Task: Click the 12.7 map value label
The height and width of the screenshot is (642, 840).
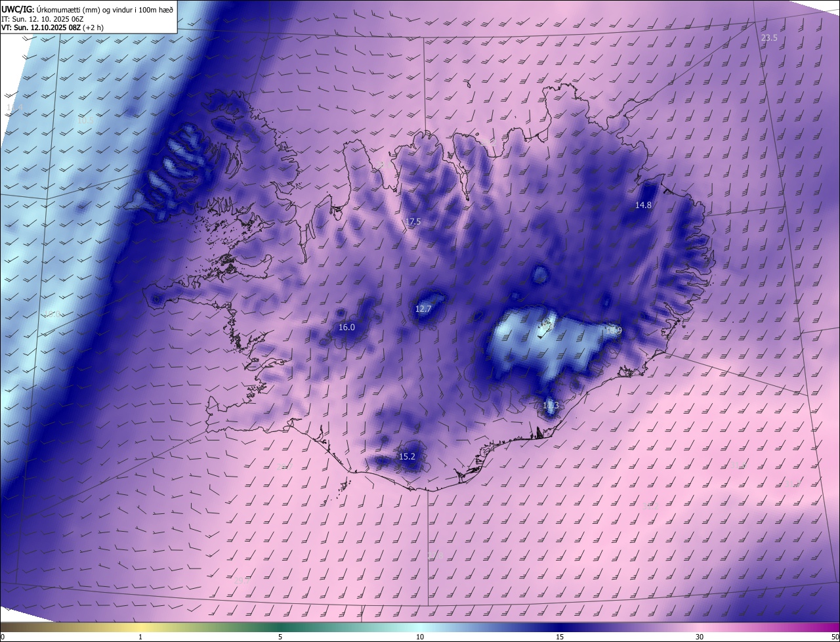Action: pyautogui.click(x=423, y=309)
